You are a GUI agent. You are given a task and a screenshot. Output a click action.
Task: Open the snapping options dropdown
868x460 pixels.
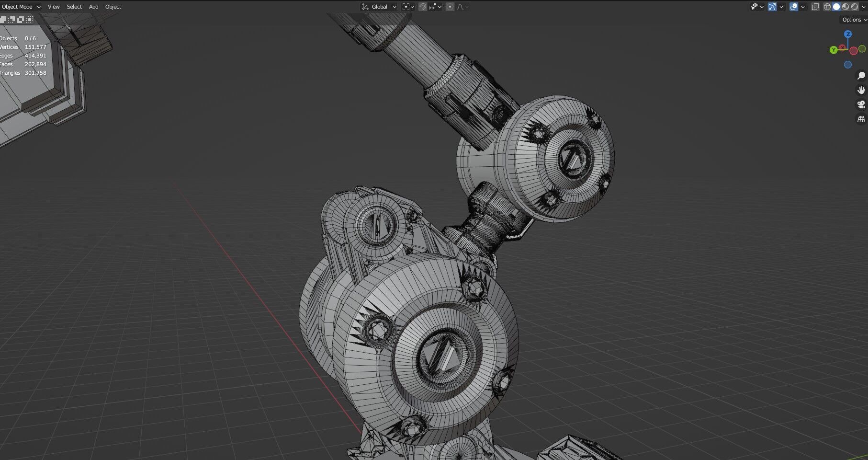tap(435, 7)
